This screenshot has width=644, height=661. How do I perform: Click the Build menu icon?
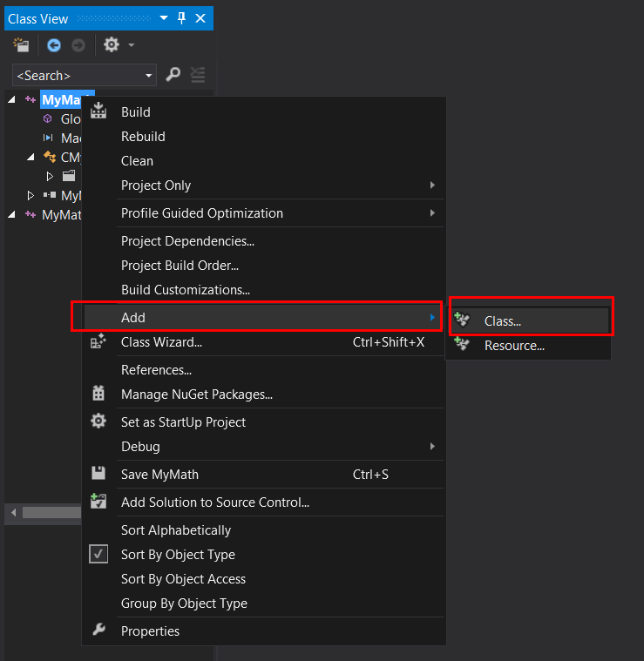[98, 111]
